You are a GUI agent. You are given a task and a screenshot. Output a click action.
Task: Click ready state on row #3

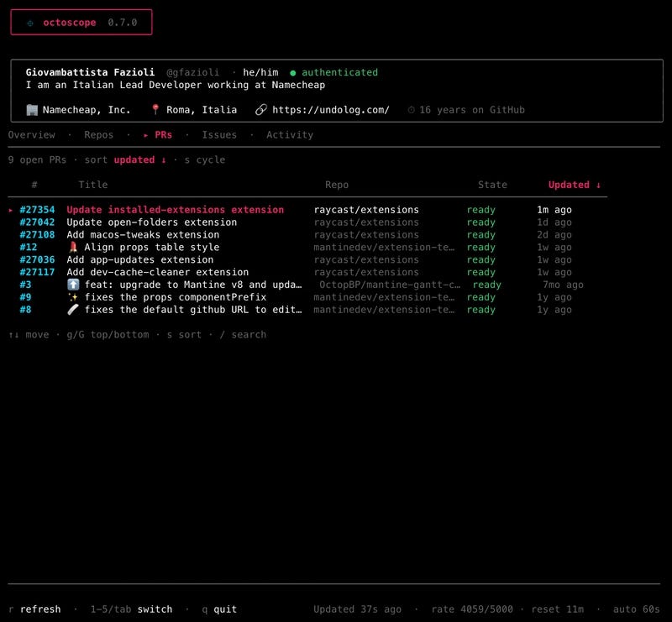[x=486, y=285]
